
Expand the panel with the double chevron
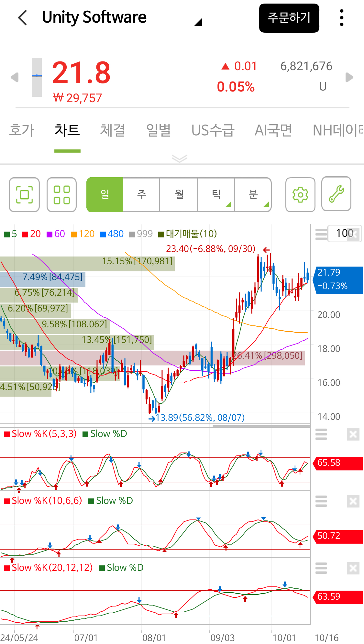pos(180,158)
